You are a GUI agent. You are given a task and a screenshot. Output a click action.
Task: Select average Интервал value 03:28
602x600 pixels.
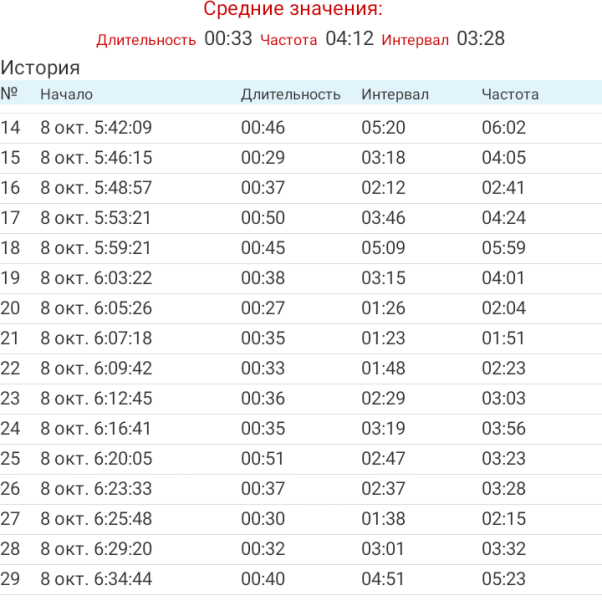(481, 39)
